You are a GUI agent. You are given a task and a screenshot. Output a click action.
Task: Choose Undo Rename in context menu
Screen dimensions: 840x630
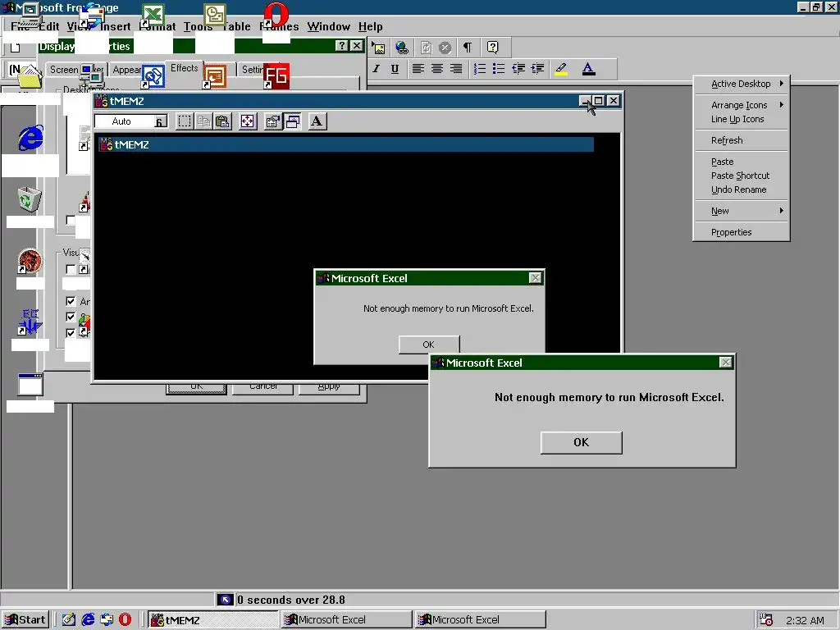tap(742, 189)
